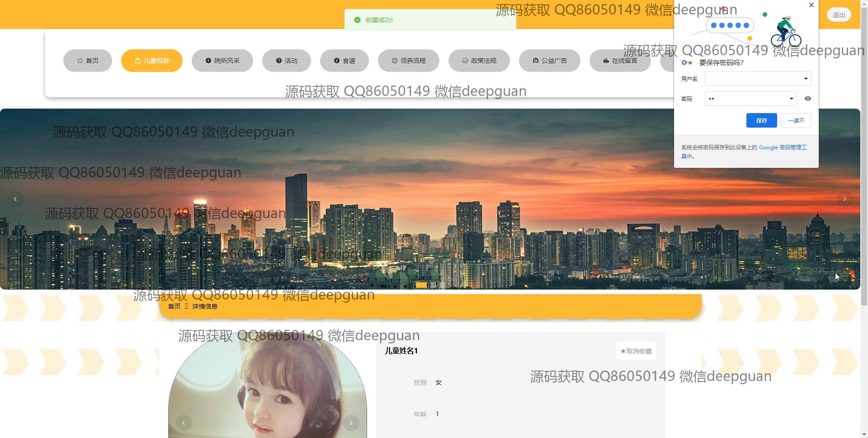Viewport: 868px width, 438px height.
Task: Open the 首页 navigation tab
Action: (x=88, y=61)
